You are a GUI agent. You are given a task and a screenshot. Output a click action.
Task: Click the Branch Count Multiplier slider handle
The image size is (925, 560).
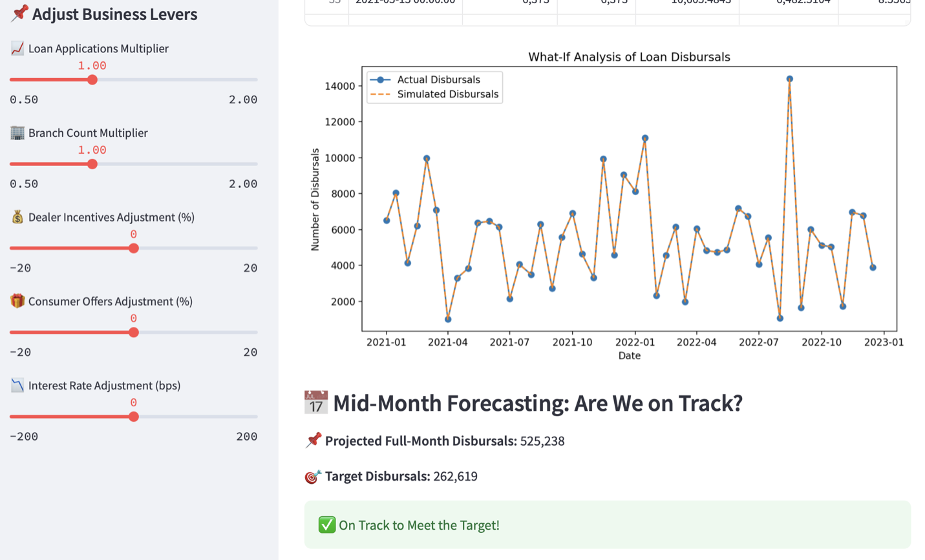tap(92, 164)
